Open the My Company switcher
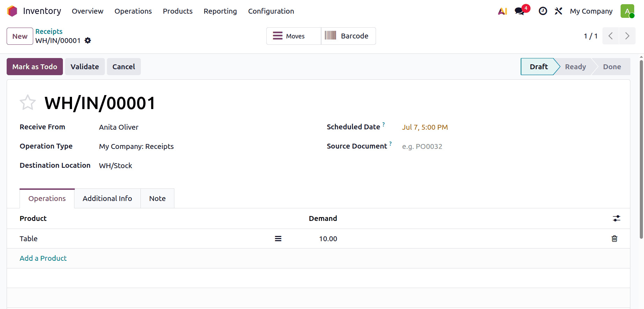644x309 pixels. (591, 11)
